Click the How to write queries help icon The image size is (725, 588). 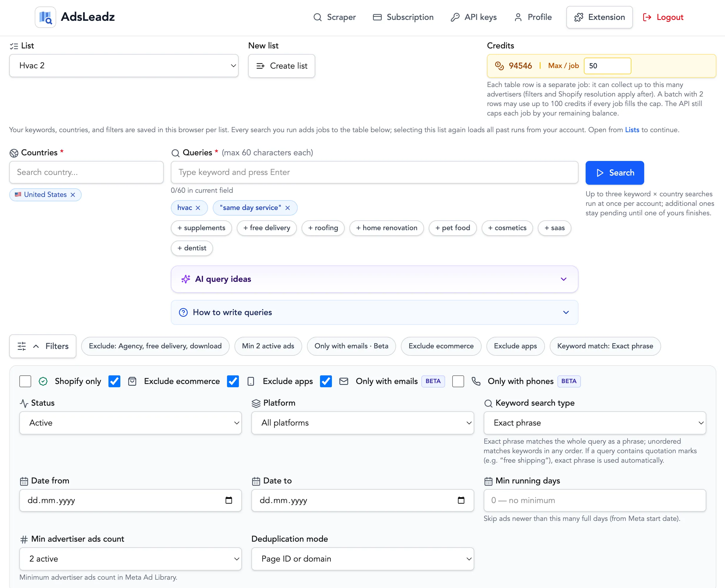pos(183,312)
